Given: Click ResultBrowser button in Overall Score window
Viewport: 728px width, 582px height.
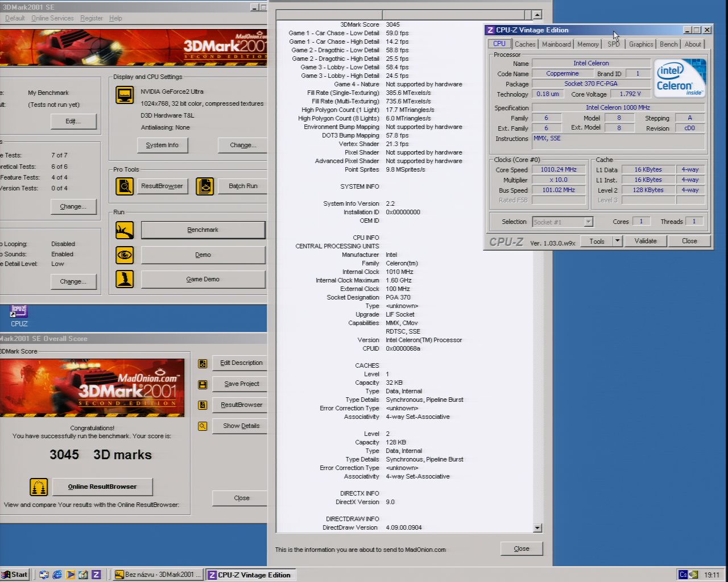Looking at the screenshot, I should pyautogui.click(x=241, y=405).
